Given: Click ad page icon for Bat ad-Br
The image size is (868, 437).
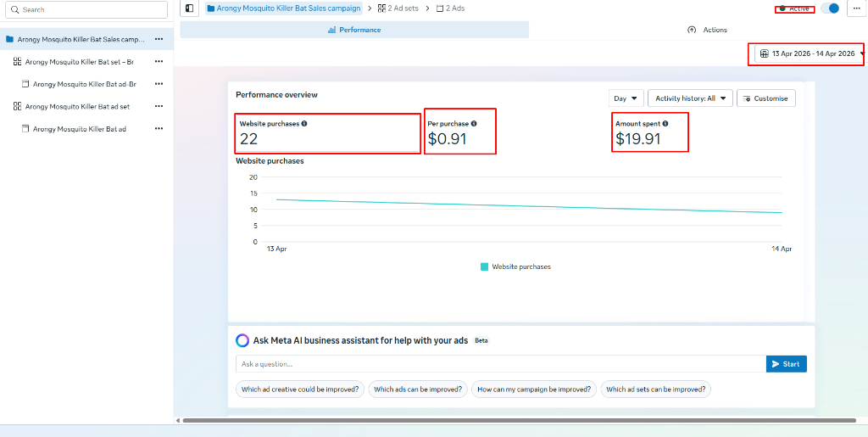Looking at the screenshot, I should tap(25, 84).
